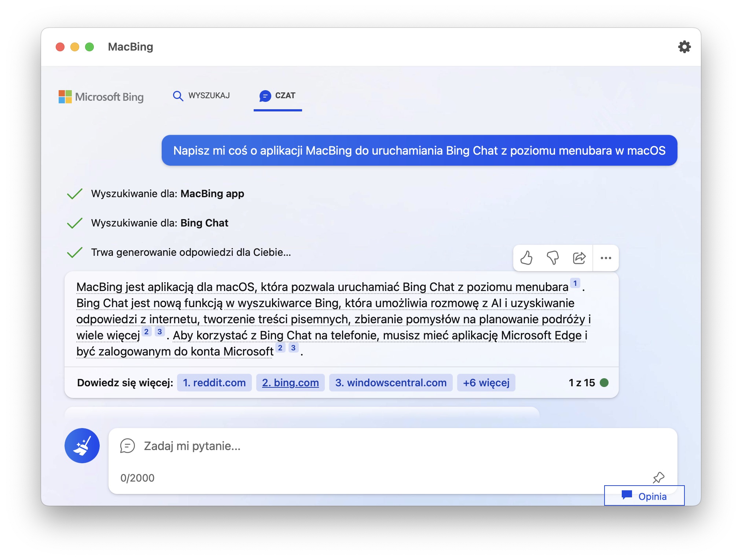
Task: Click citation 2 after wiele więcej
Action: [146, 332]
